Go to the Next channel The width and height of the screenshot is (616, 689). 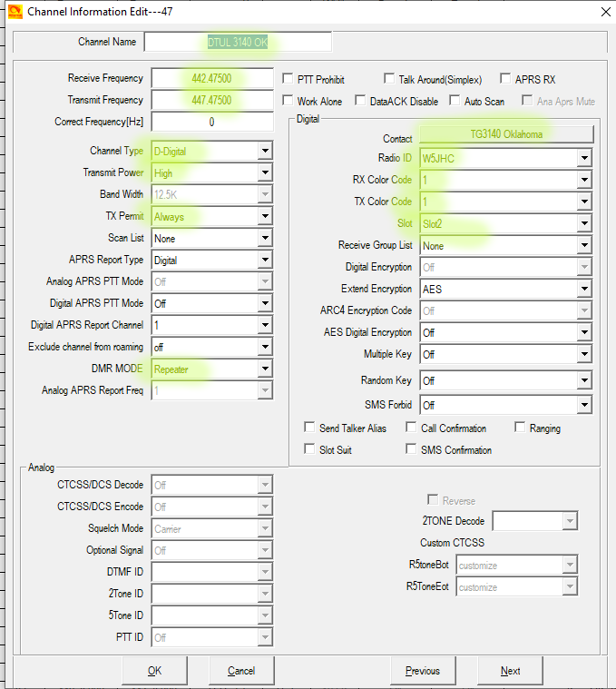click(511, 671)
